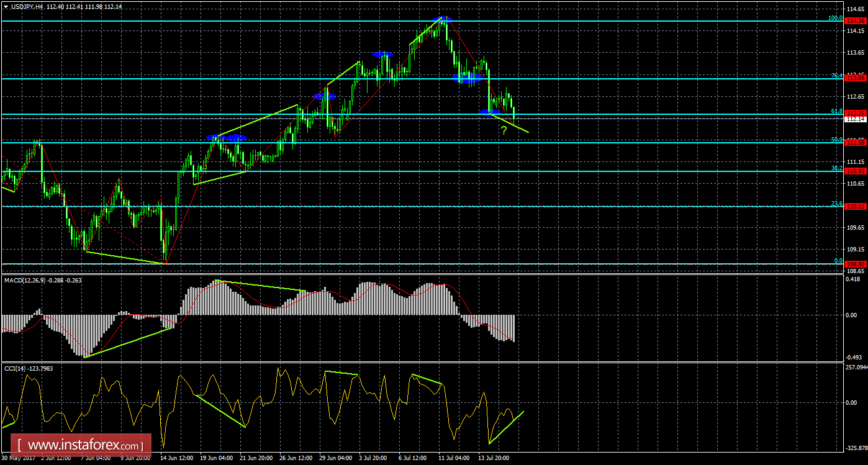Click the 26 Jun 12:00 time axis label

pyautogui.click(x=296, y=458)
